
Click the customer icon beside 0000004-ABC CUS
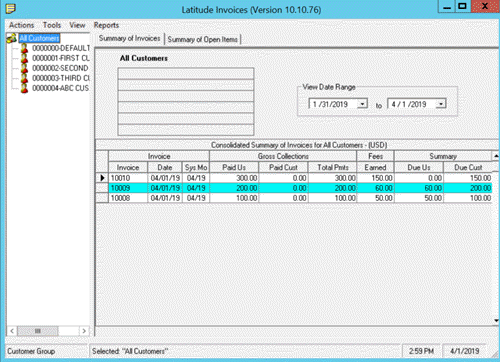[x=24, y=88]
